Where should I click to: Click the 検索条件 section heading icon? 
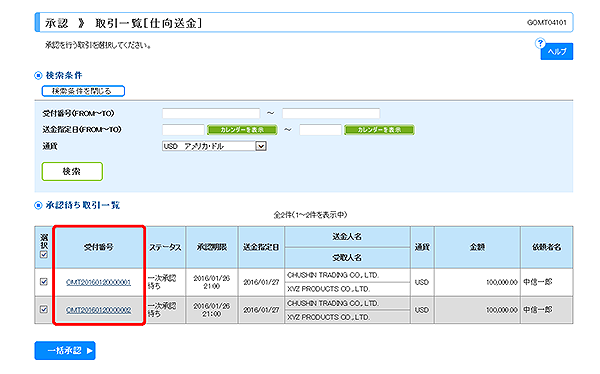click(38, 75)
